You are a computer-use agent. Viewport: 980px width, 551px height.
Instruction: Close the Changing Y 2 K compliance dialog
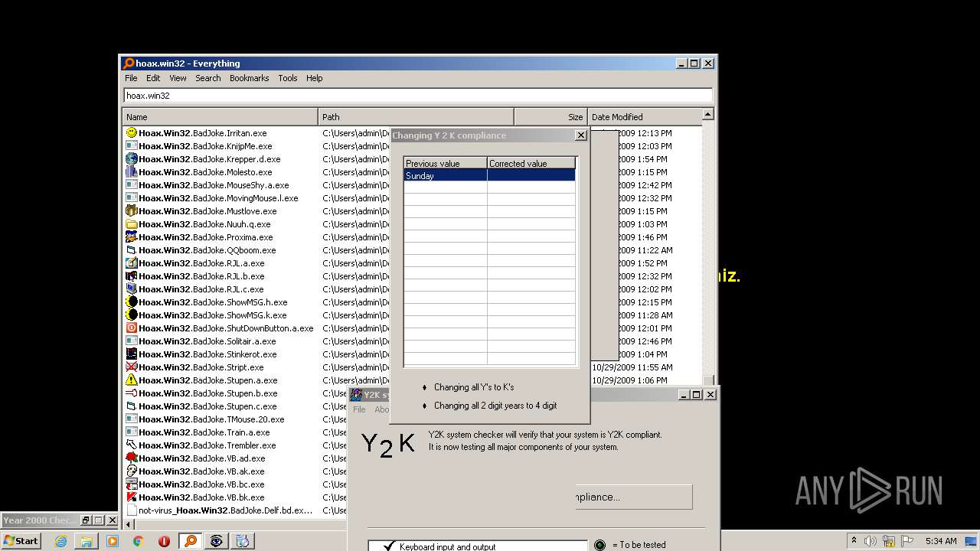click(x=580, y=135)
